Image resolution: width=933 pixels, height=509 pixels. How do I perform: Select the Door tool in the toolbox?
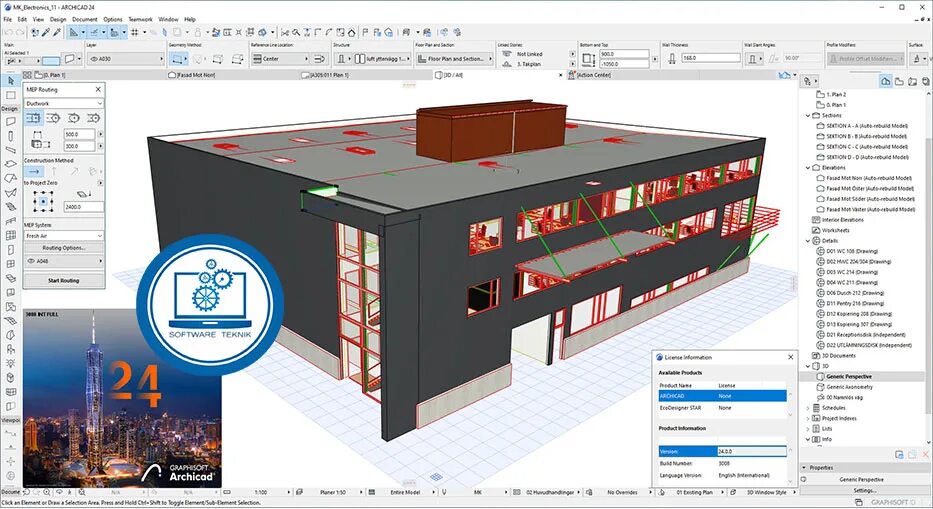click(x=11, y=250)
